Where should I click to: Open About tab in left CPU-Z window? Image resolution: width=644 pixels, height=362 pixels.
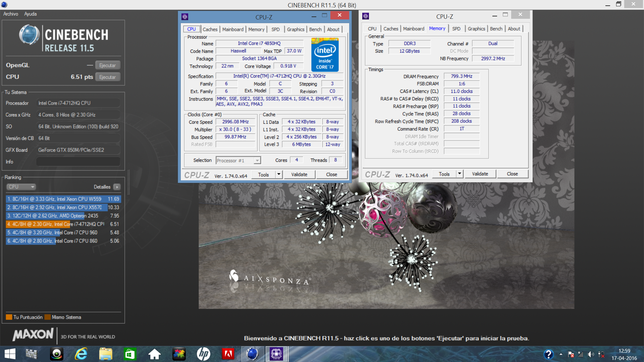[333, 29]
